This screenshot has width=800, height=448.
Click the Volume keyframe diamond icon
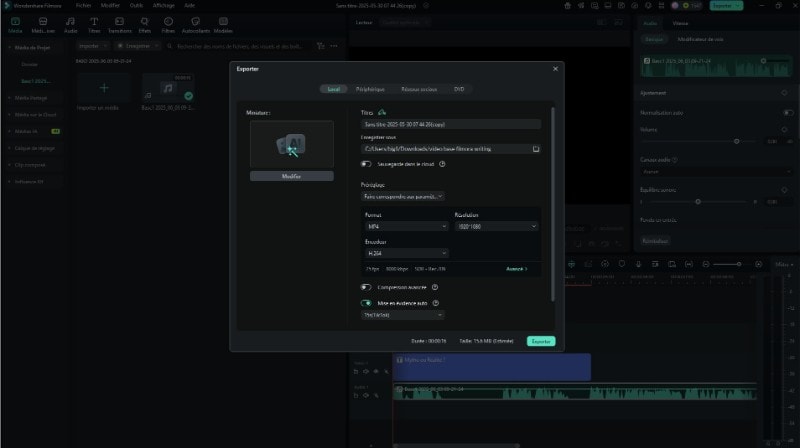784,130
